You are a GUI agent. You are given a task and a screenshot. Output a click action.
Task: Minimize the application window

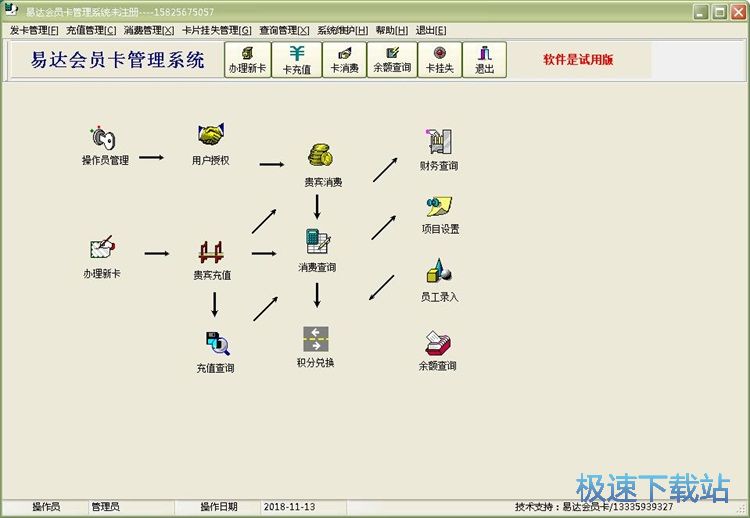point(701,12)
